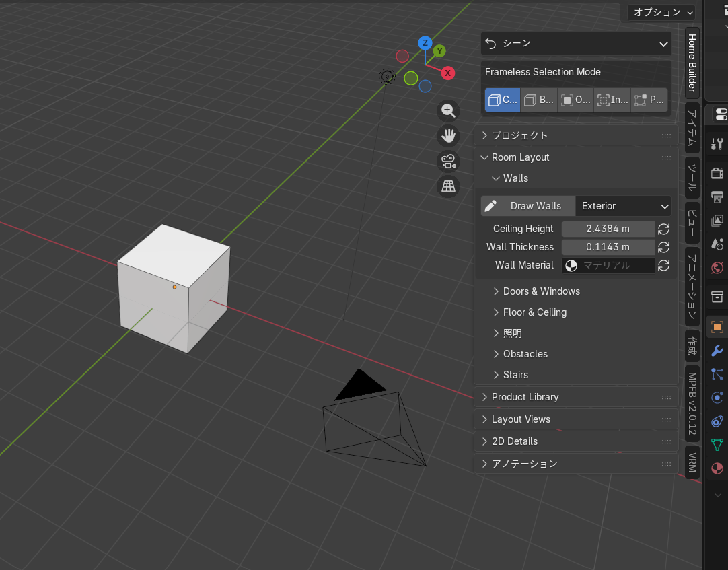728x570 pixels.
Task: Open the Wall Material color picker
Action: click(x=571, y=265)
